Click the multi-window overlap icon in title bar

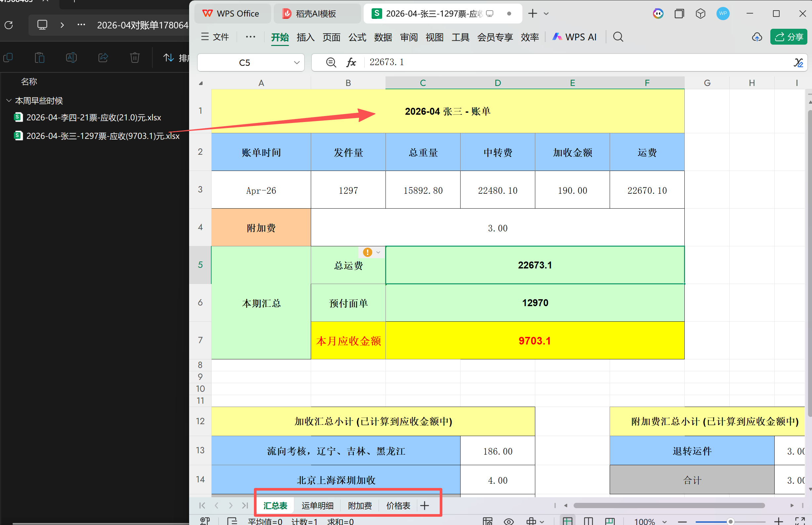click(x=679, y=14)
